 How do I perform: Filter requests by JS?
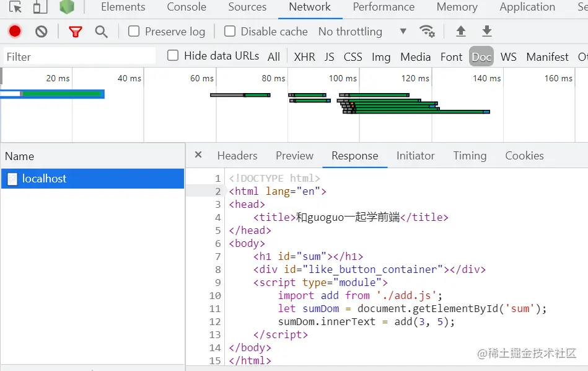pos(329,56)
